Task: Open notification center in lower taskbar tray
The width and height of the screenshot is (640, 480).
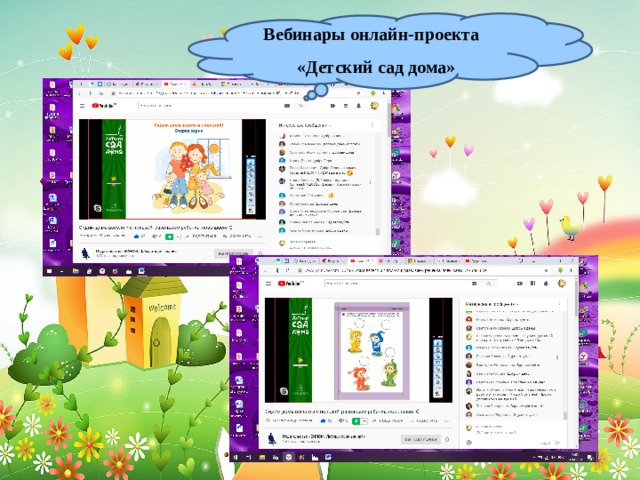Action: pyautogui.click(x=590, y=457)
